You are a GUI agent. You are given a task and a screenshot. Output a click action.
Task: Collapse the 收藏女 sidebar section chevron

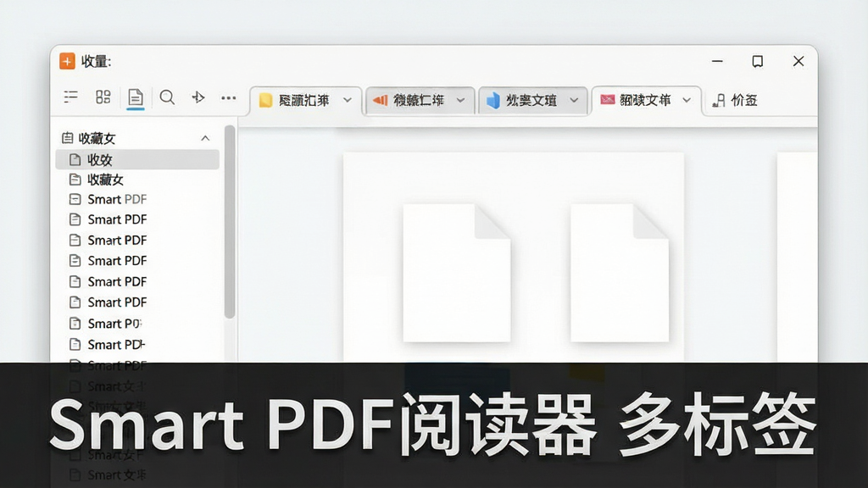pyautogui.click(x=205, y=138)
